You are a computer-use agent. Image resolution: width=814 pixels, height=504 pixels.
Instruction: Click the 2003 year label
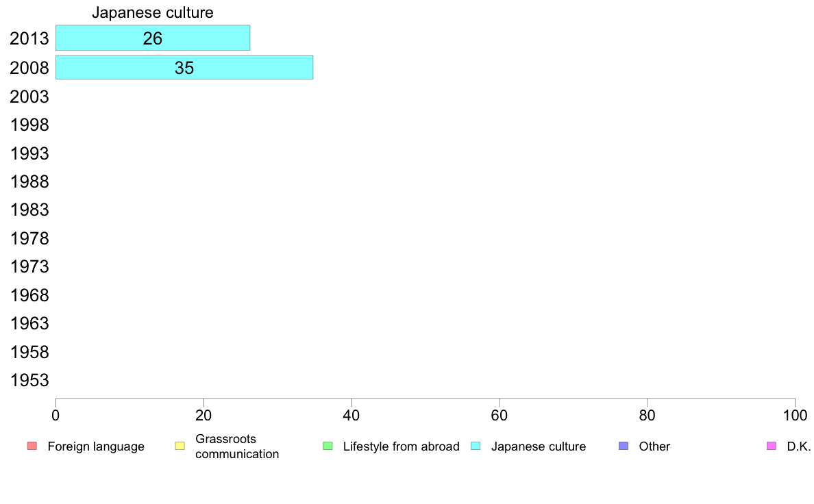(29, 97)
